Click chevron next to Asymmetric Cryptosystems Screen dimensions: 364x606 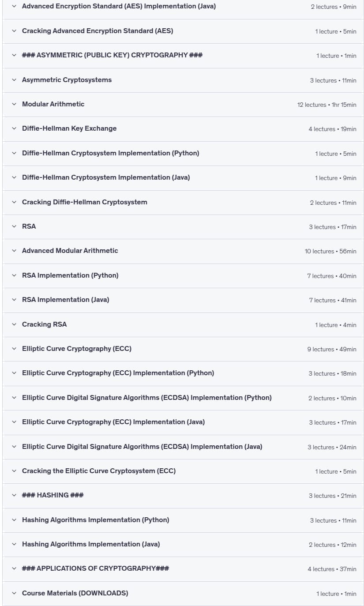(14, 80)
